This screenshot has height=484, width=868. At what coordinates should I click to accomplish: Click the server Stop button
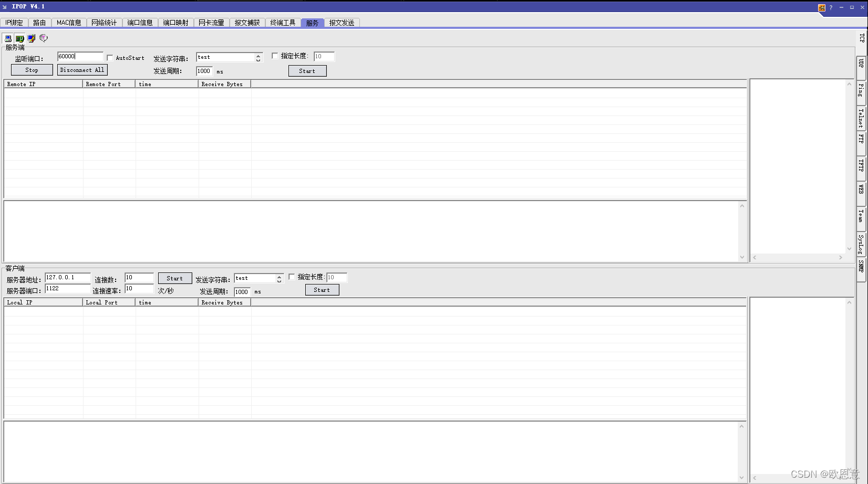point(32,70)
